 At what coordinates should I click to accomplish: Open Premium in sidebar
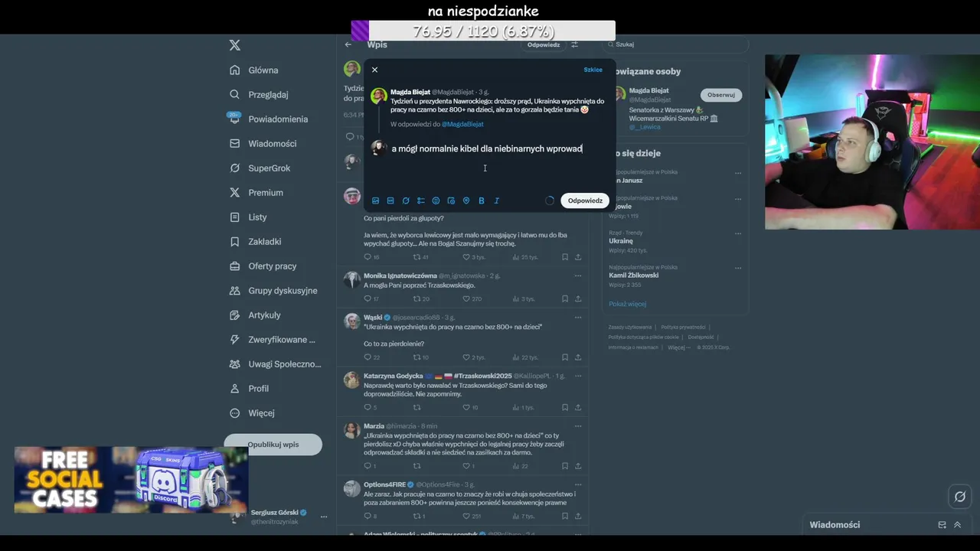256,192
